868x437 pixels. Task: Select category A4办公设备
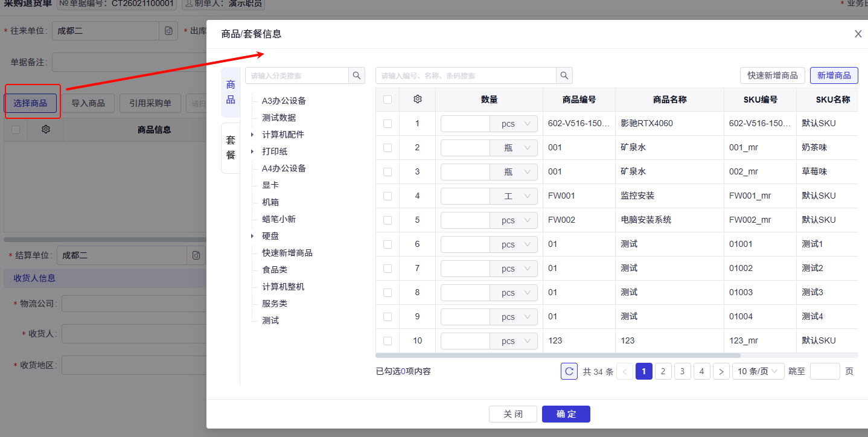tap(284, 168)
